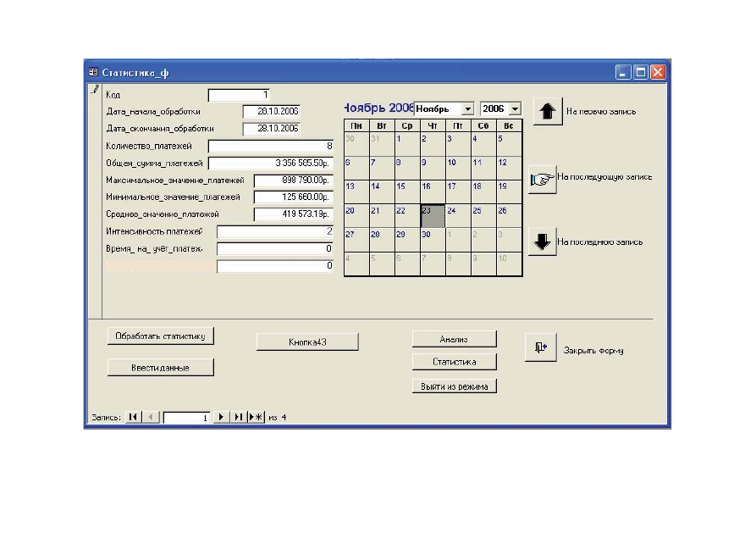
Task: Select calendar day 27
Action: tap(356, 240)
